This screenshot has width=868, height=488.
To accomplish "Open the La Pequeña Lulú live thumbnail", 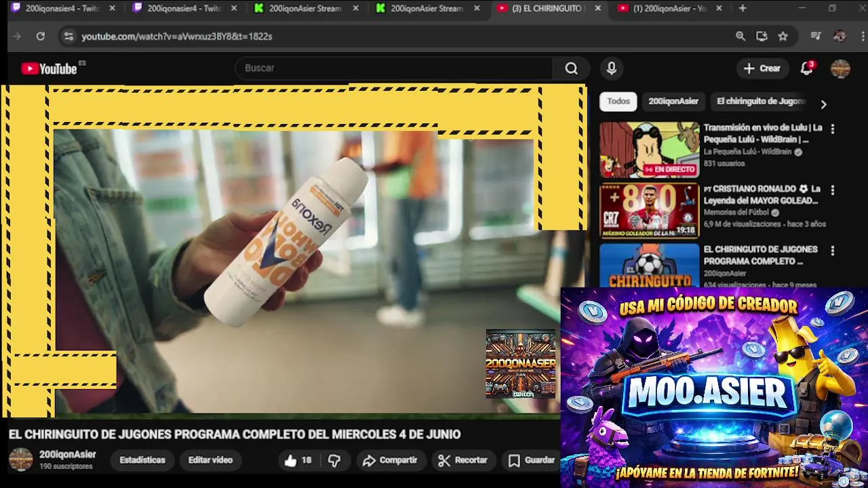I will pos(649,150).
